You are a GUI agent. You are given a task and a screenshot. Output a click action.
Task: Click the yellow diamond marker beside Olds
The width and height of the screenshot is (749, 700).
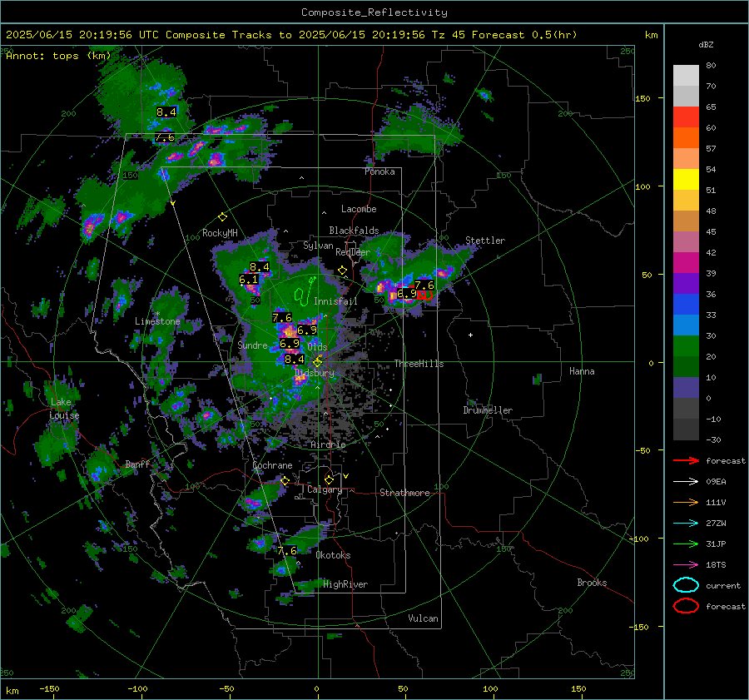317,362
